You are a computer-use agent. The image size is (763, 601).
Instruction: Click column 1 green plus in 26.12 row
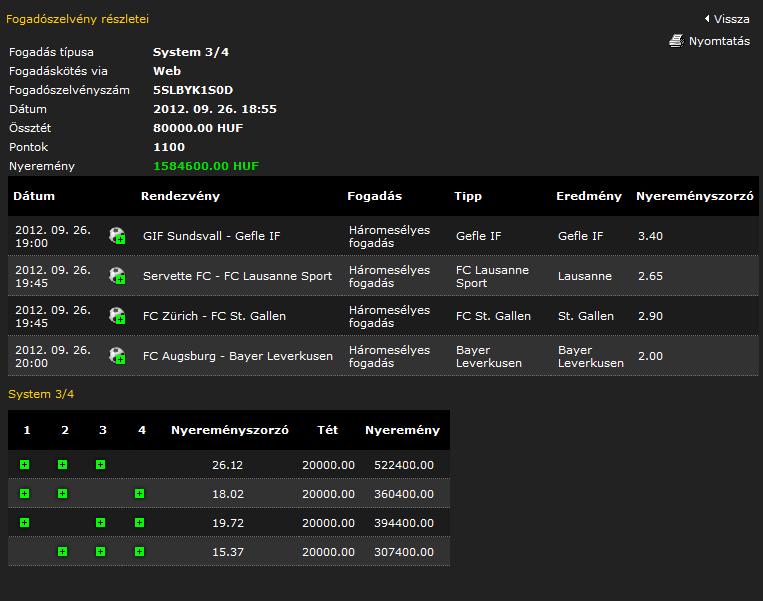(24, 465)
